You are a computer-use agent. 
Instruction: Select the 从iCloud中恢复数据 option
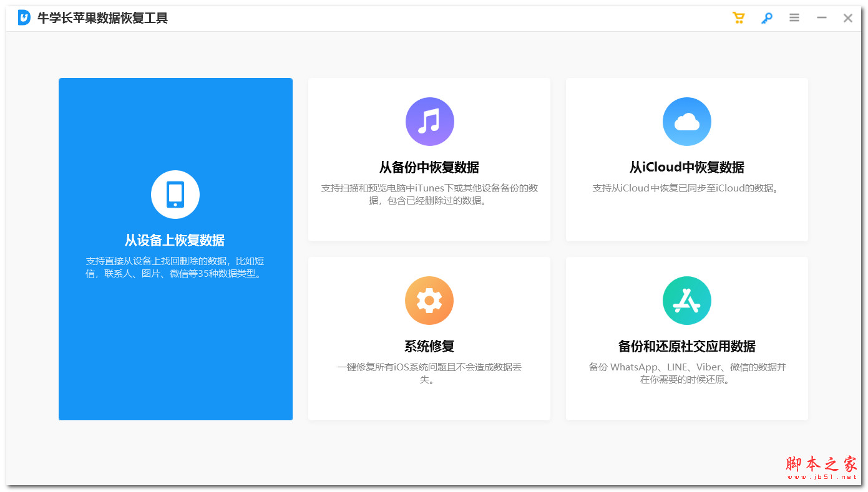tap(686, 159)
